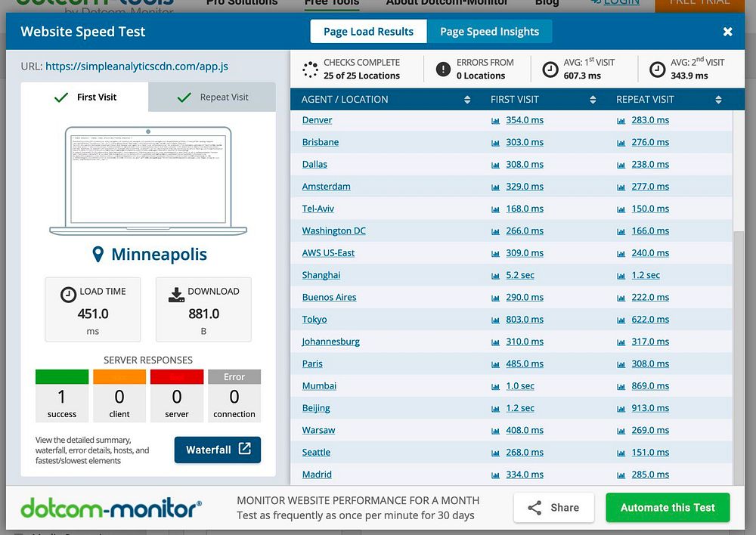
Task: Click the load time clock icon
Action: pyautogui.click(x=69, y=294)
